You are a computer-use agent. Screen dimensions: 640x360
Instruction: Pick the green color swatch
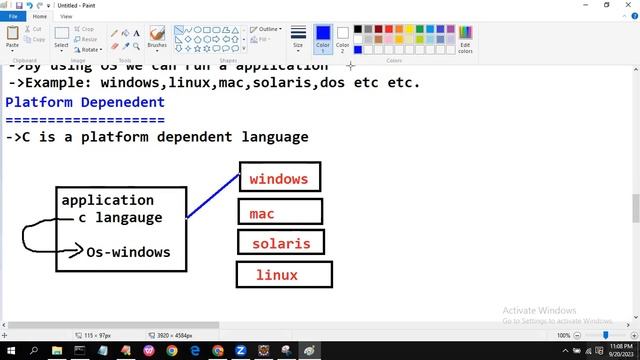[420, 29]
